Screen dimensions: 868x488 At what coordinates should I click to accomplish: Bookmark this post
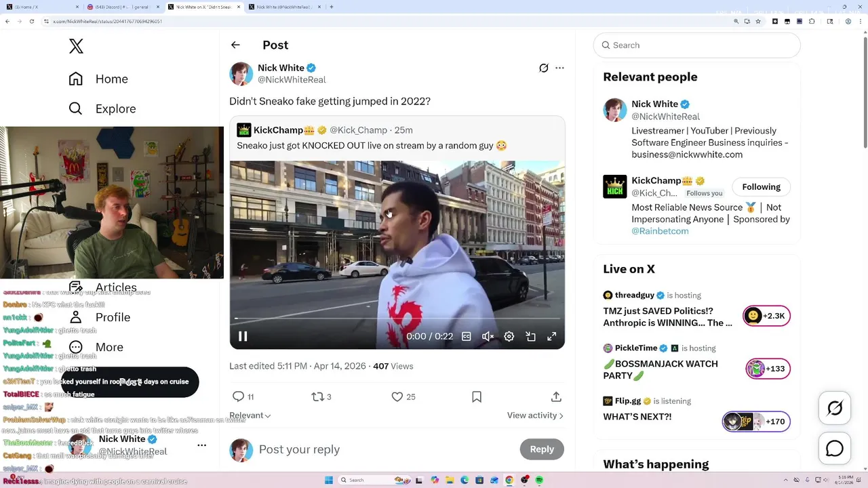tap(477, 396)
